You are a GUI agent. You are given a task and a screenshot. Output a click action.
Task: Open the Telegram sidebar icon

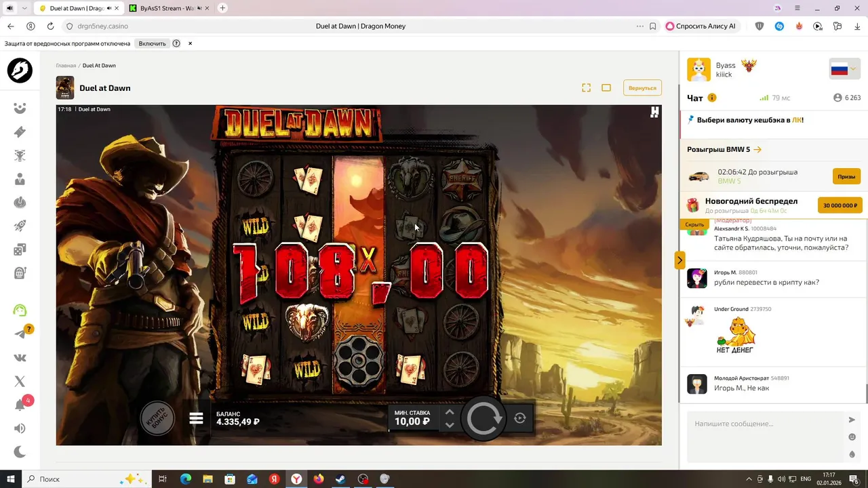click(20, 333)
